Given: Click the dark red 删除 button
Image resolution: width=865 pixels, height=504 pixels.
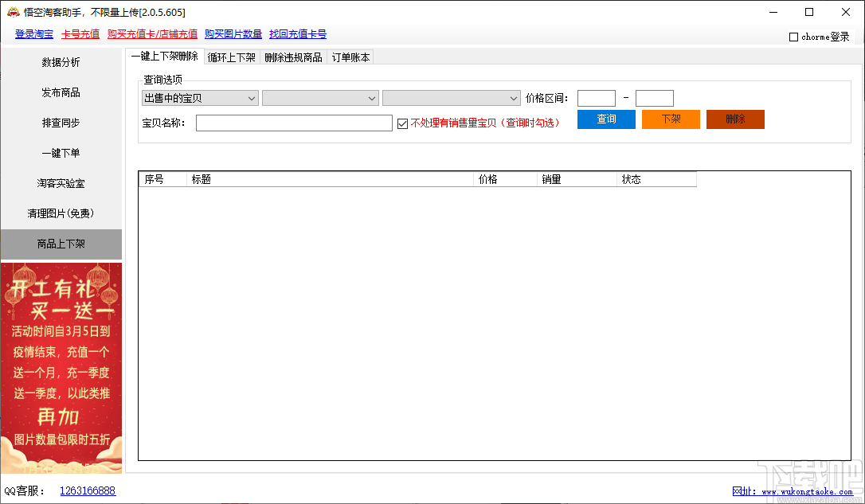Looking at the screenshot, I should pos(735,119).
